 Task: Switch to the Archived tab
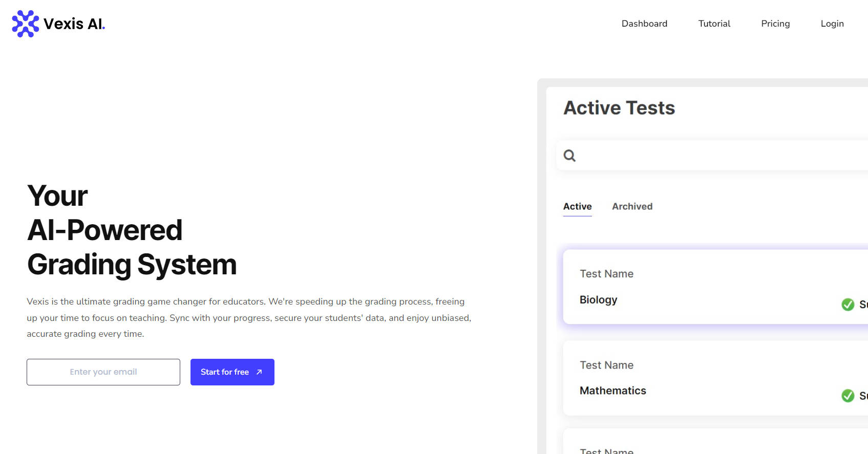point(632,206)
